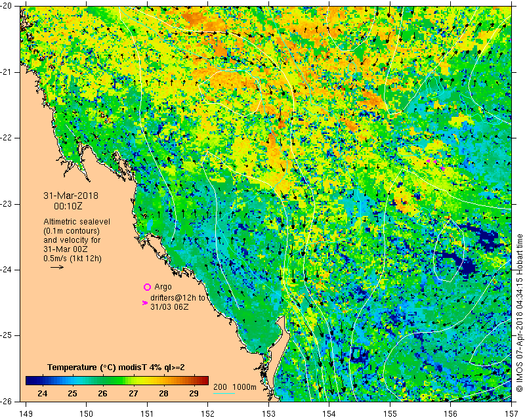Screen dimensions: 525x420
Task: Click the magenta Argo circle symbol in legend
Action: coord(147,287)
